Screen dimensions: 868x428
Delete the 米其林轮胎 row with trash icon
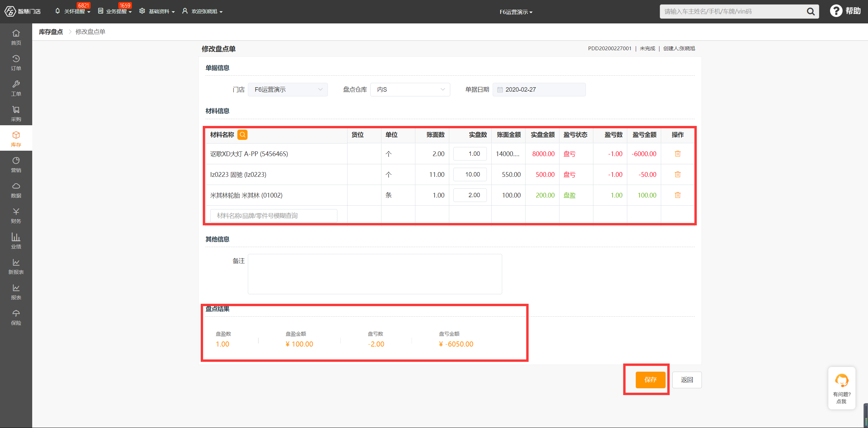click(x=677, y=195)
